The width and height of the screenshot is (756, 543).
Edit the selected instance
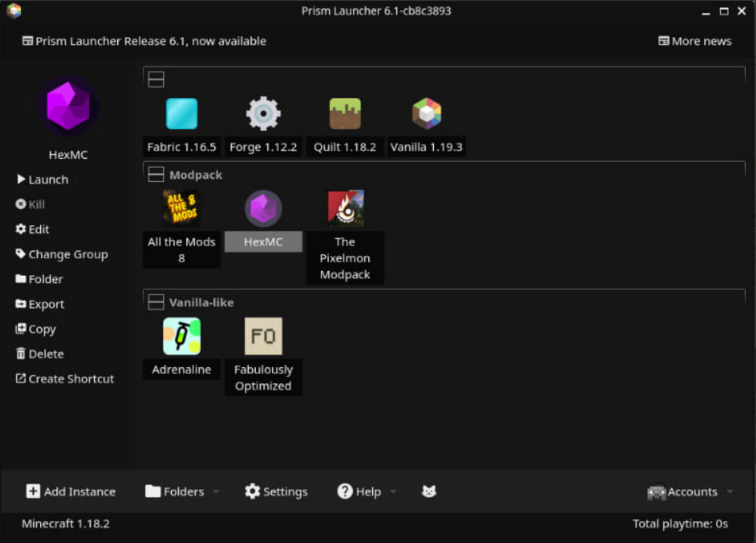[x=32, y=229]
